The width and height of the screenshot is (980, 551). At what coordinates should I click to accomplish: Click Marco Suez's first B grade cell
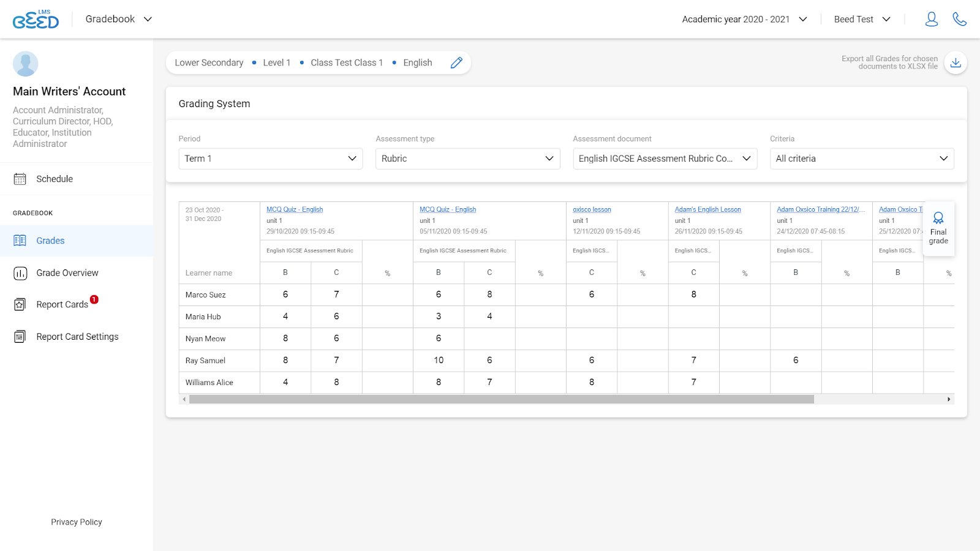[x=285, y=294]
